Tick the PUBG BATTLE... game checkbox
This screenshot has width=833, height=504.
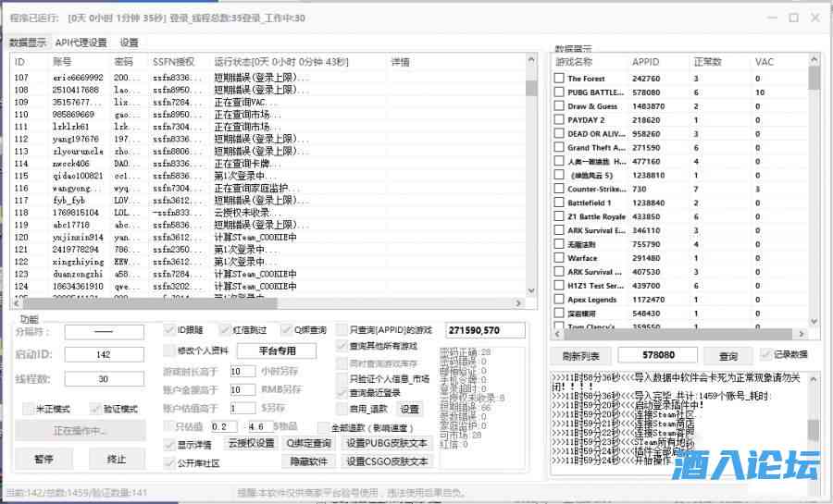559,92
